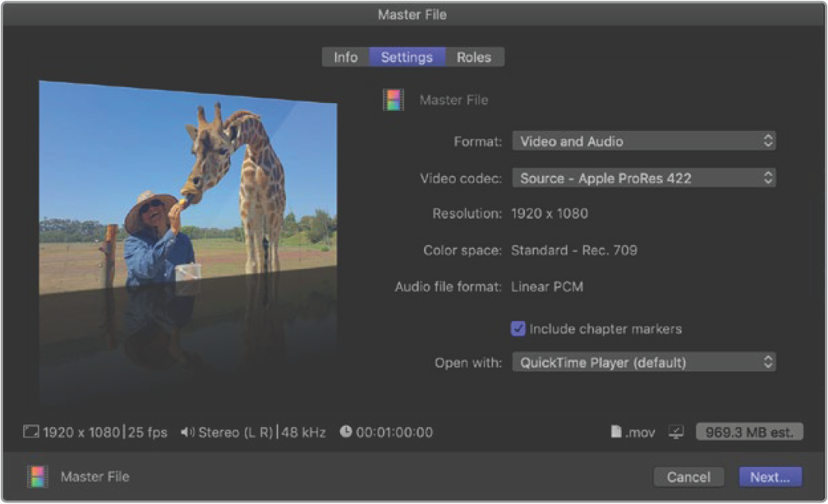Image resolution: width=828 pixels, height=504 pixels.
Task: Uncheck Include chapter markers checkbox
Action: [x=518, y=329]
